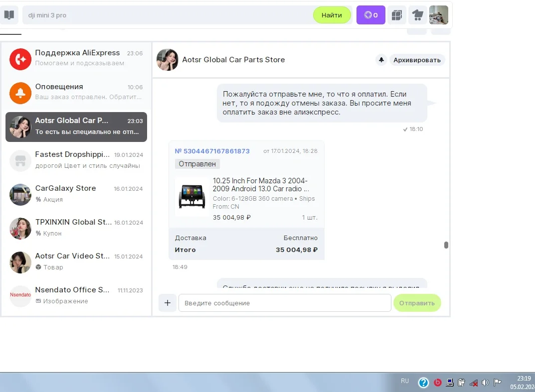Click the Итого 35 004,98 ₽ total
The width and height of the screenshot is (535, 392).
click(x=246, y=250)
